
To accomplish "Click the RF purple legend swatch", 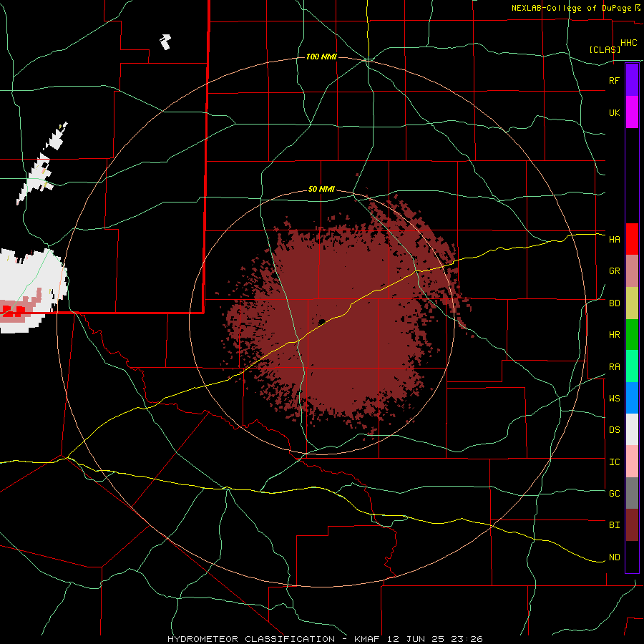I will click(632, 80).
